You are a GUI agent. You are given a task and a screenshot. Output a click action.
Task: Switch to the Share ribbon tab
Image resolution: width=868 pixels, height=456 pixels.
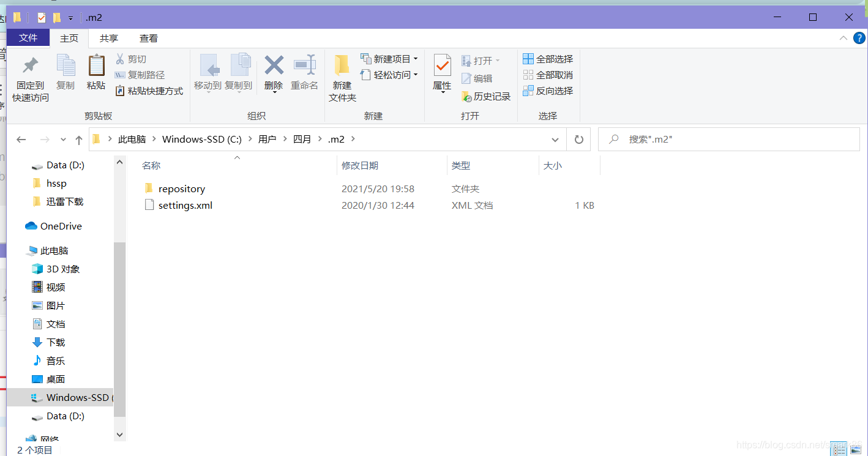[109, 38]
